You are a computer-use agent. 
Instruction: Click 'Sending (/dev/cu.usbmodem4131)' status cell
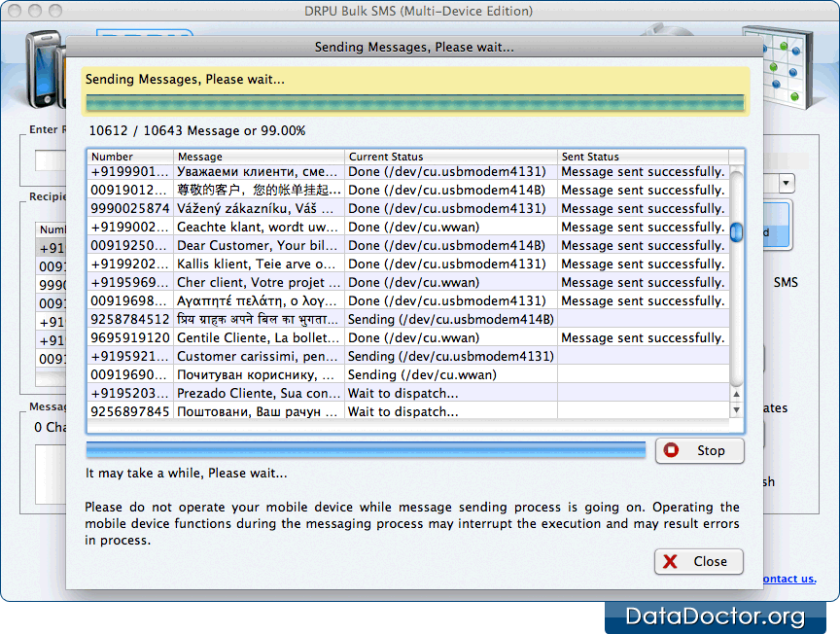click(x=450, y=357)
